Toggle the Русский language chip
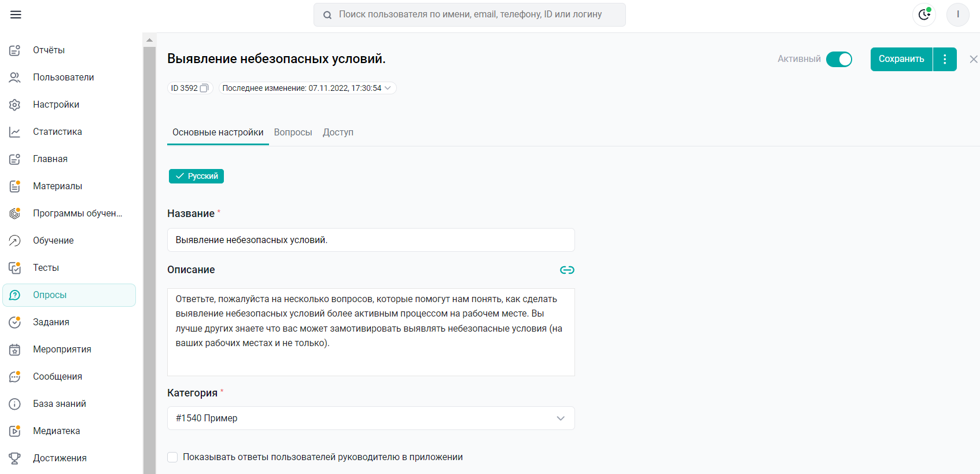 click(196, 176)
